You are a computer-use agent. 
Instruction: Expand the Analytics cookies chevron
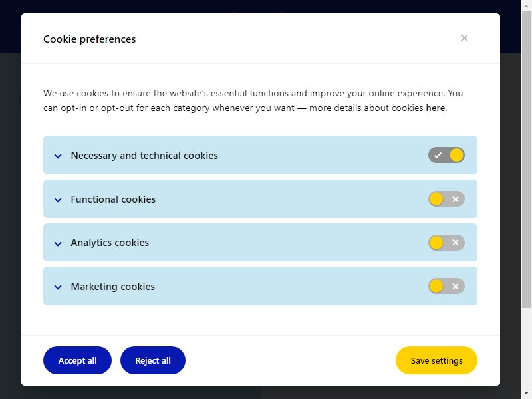(x=58, y=243)
